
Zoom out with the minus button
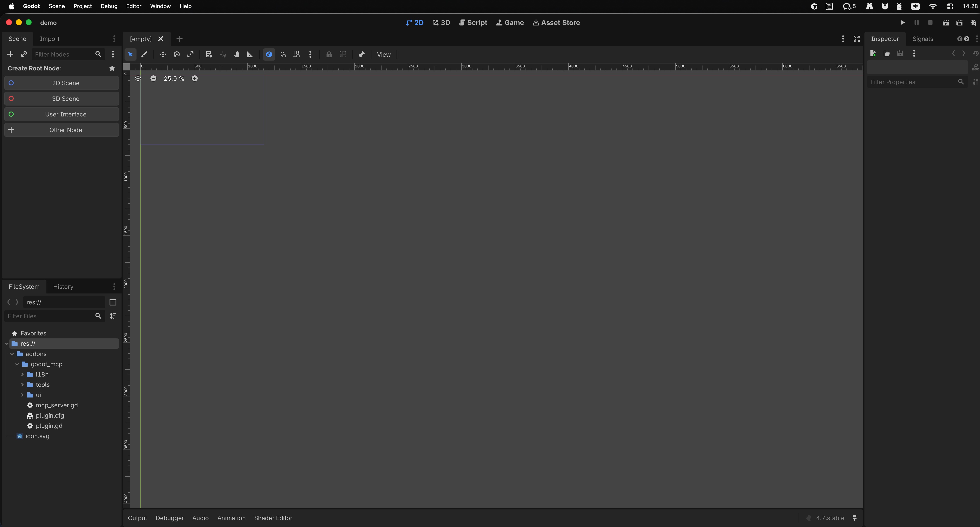coord(153,78)
